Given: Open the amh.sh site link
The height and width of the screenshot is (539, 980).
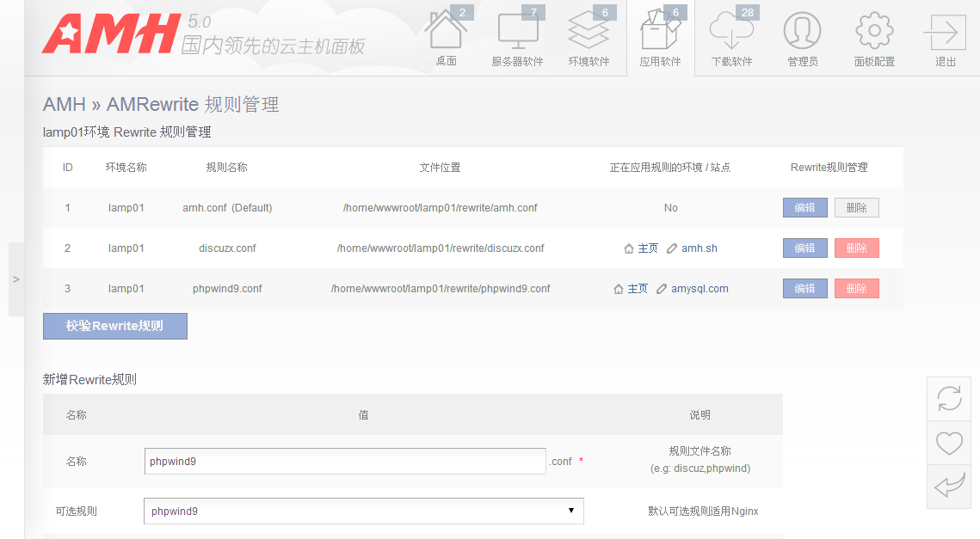Looking at the screenshot, I should coord(699,248).
